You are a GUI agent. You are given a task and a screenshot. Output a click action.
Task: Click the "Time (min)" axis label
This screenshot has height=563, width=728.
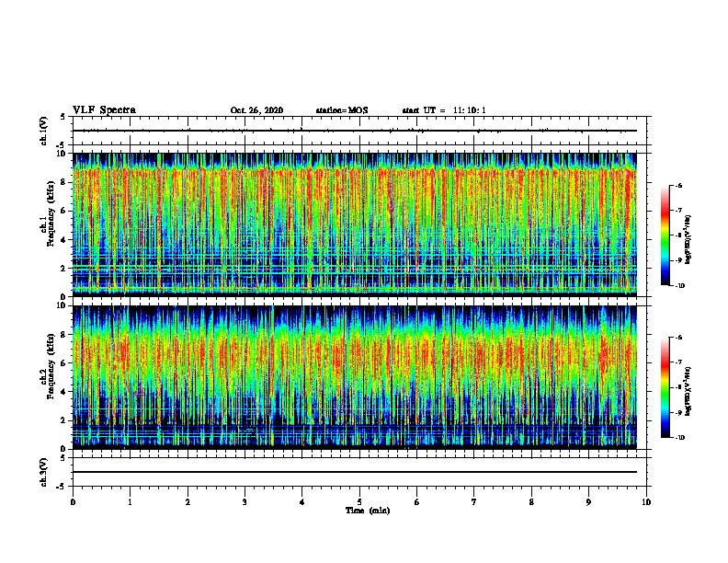(368, 511)
